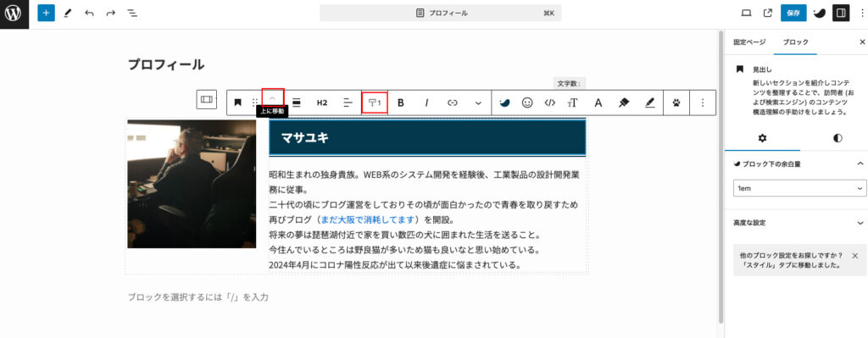Open the SWELL bird settings icon
868x338 pixels.
click(821, 13)
